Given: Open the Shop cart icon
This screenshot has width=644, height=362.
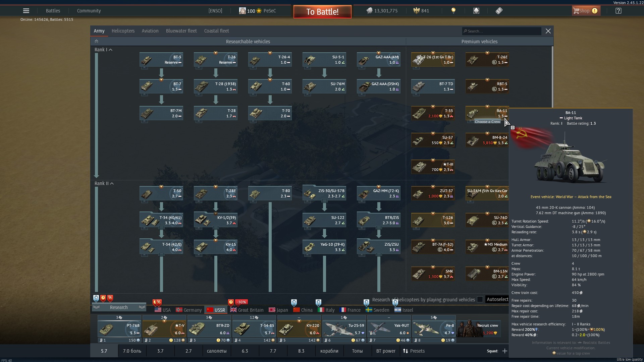Looking at the screenshot, I should (576, 11).
